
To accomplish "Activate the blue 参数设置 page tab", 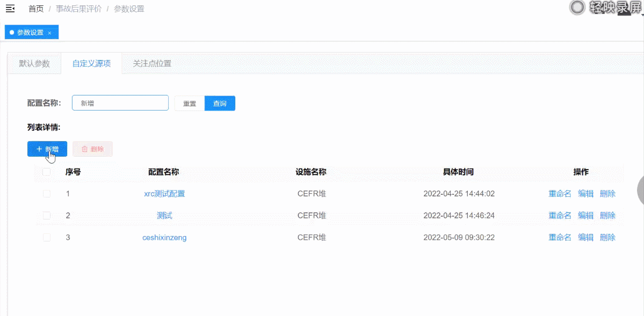I will [x=31, y=32].
